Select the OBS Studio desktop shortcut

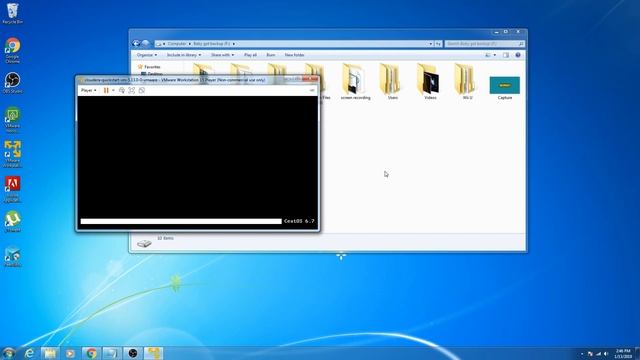(x=13, y=83)
